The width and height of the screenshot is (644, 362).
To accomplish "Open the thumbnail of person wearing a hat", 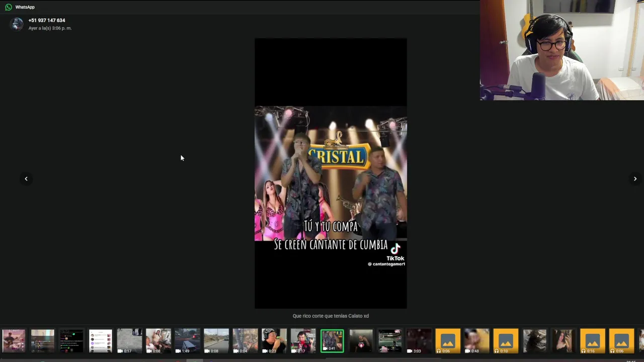I will 535,341.
